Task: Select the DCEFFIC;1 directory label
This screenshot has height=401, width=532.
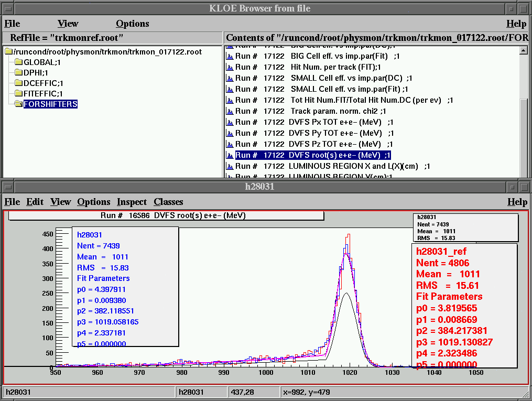Action: tap(43, 83)
